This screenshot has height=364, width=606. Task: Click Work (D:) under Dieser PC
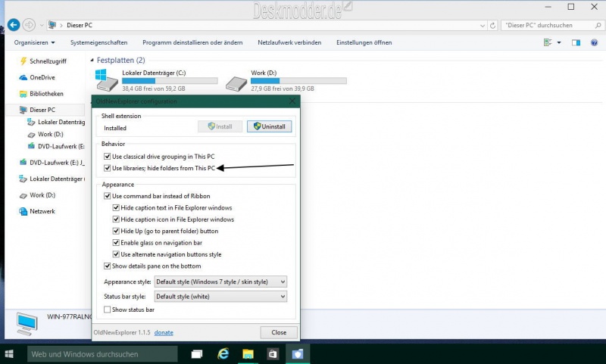coord(50,134)
